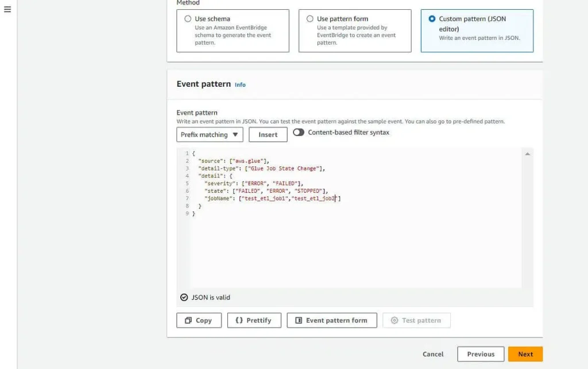
Task: Click the JSON is valid checkmark icon
Action: point(184,297)
